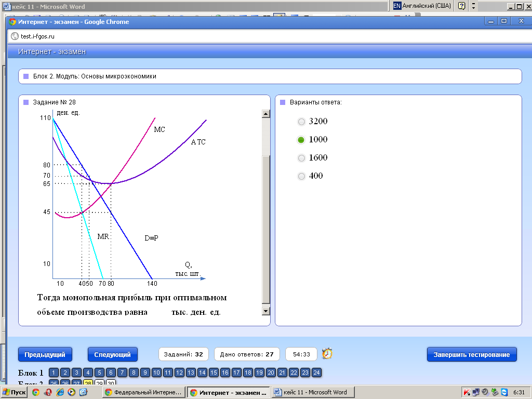Click Блок 2. Модуль: Основы микроэкономики text

pyautogui.click(x=95, y=76)
